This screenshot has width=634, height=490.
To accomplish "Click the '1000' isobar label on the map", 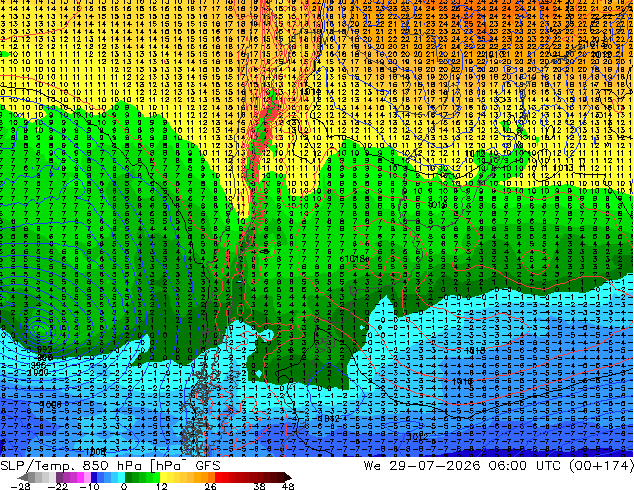I will click(x=38, y=372).
